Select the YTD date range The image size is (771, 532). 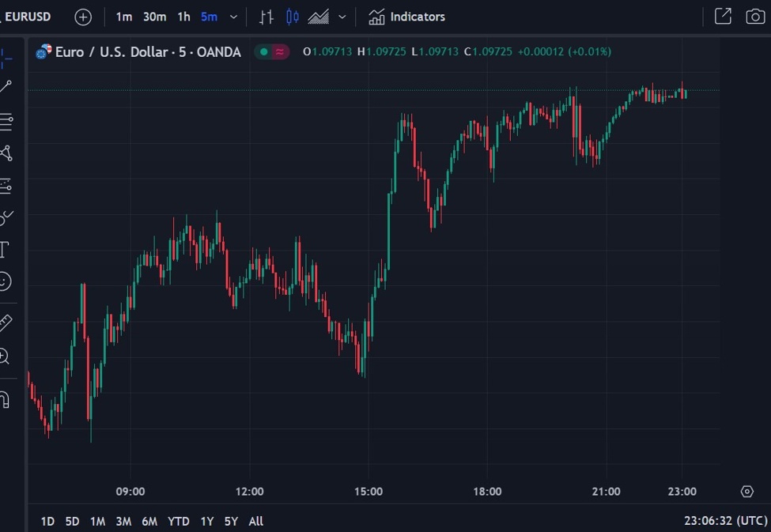pos(179,521)
